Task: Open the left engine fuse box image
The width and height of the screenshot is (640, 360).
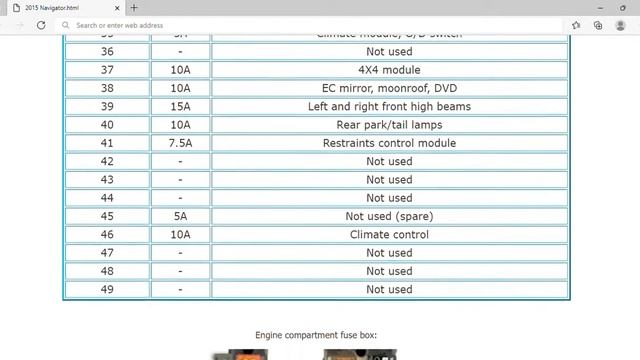Action: point(241,354)
